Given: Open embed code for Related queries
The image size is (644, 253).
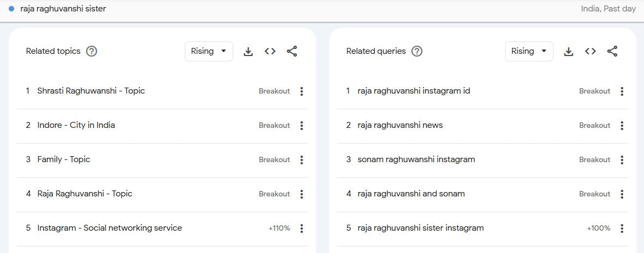Looking at the screenshot, I should click(x=590, y=51).
